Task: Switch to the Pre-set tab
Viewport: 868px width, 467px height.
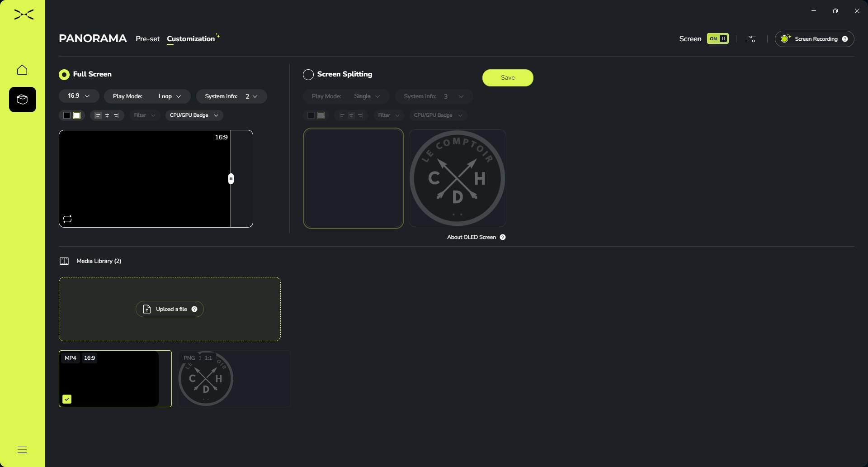Action: point(147,39)
